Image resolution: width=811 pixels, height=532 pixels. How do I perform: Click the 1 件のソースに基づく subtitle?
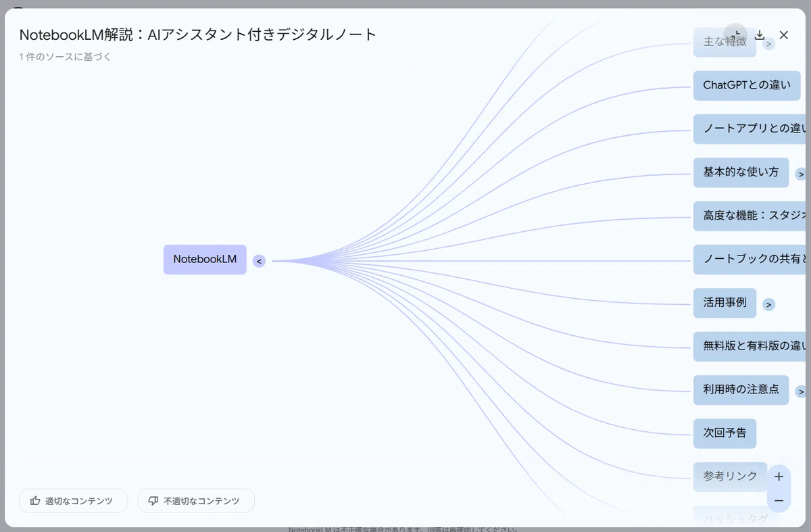click(66, 57)
